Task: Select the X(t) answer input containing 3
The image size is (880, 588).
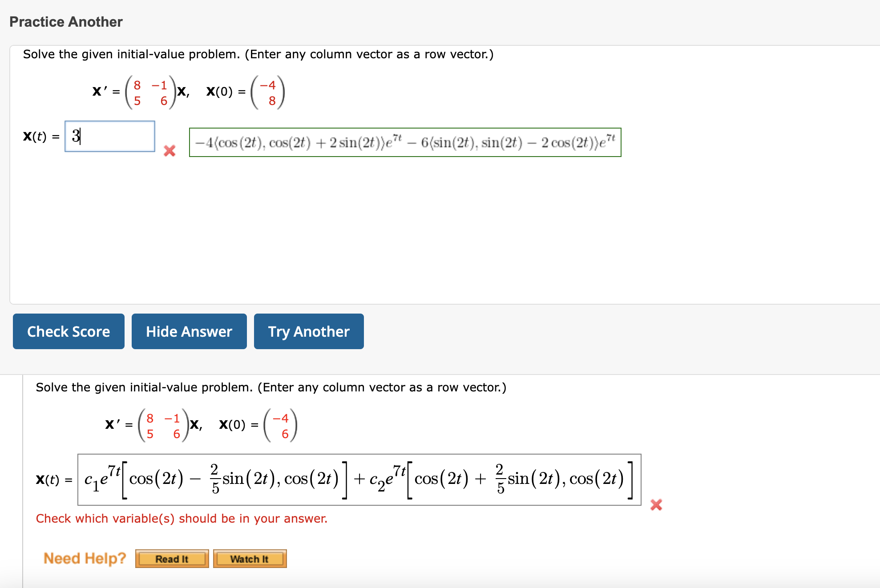Action: click(109, 137)
